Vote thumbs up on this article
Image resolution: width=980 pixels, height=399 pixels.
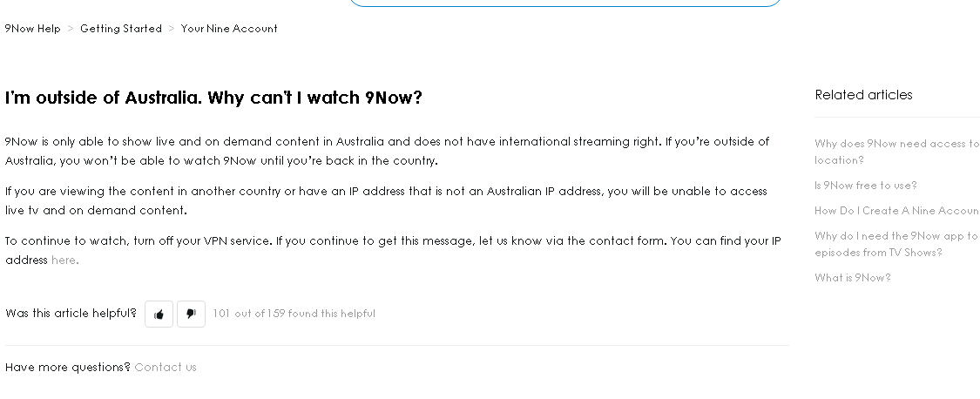coord(159,314)
